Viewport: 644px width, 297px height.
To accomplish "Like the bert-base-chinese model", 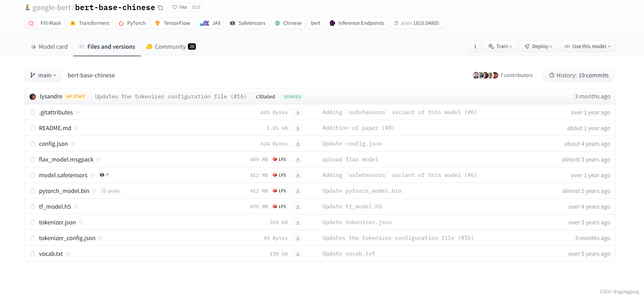I will (x=180, y=7).
